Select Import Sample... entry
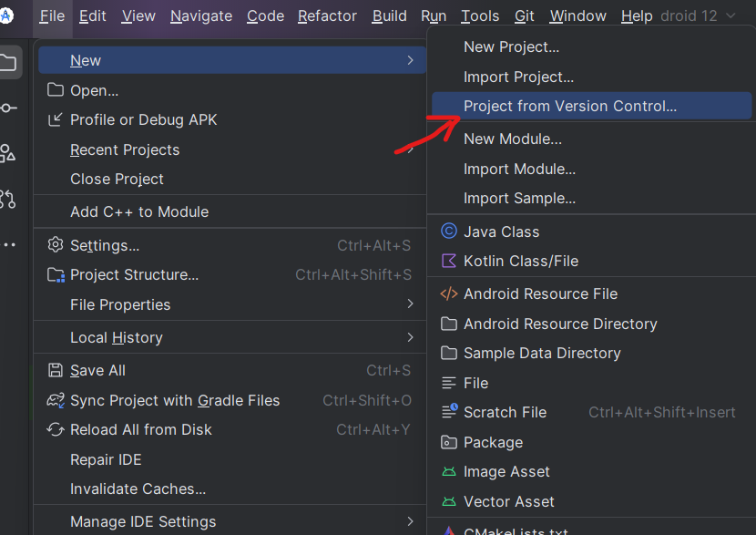The width and height of the screenshot is (756, 535). coord(591,199)
